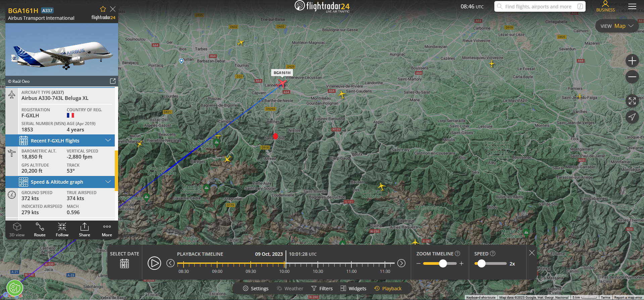Click the Follow aircraft icon
The image size is (644, 300).
point(62,230)
